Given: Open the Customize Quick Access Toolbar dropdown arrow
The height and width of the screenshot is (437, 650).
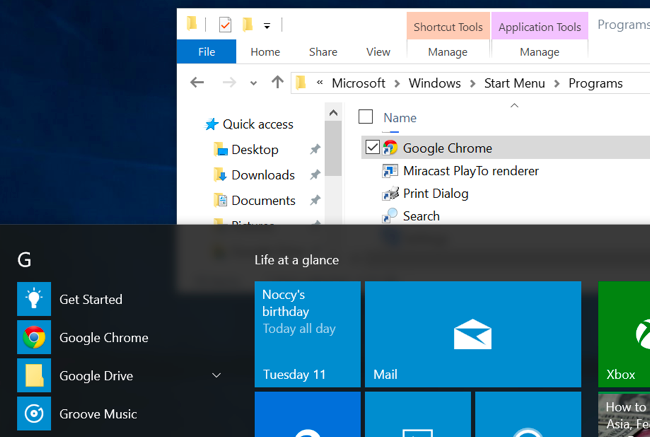Looking at the screenshot, I should pos(267,26).
